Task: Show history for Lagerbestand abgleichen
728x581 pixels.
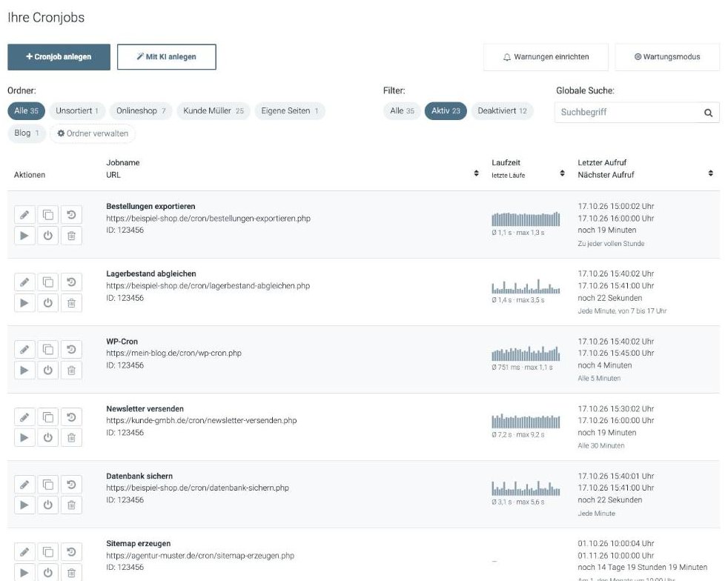Action: [71, 282]
